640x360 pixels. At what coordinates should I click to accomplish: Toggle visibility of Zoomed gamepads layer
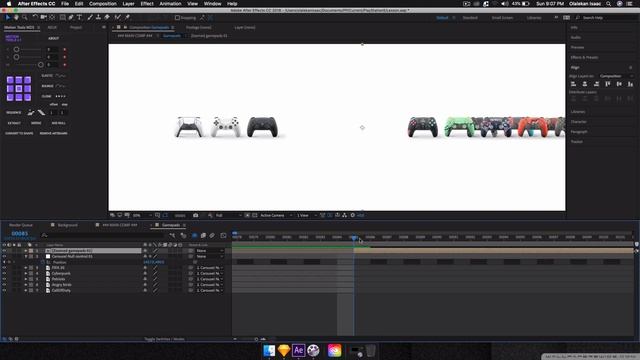point(4,251)
